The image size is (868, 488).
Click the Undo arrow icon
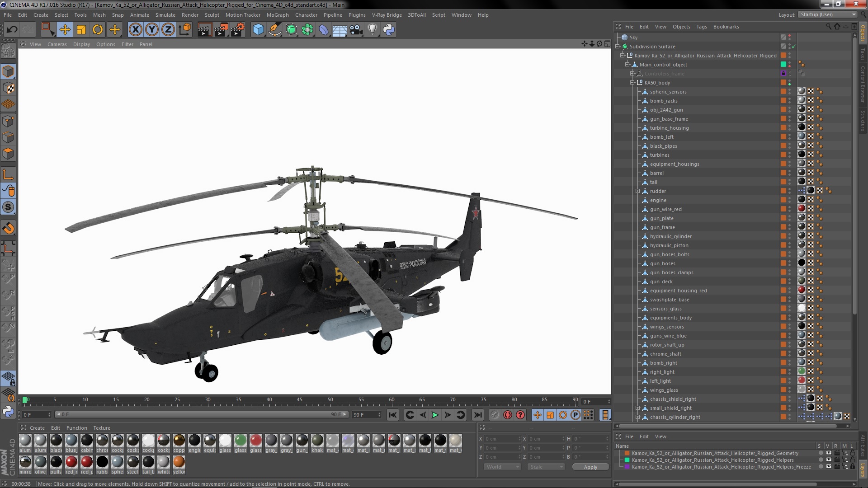point(12,30)
